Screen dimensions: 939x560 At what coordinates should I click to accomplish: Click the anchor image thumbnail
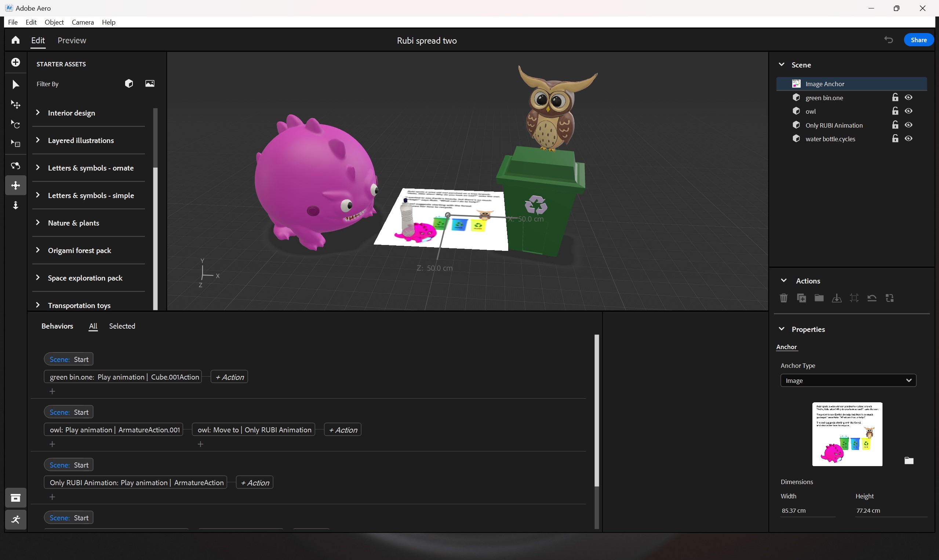click(x=847, y=433)
